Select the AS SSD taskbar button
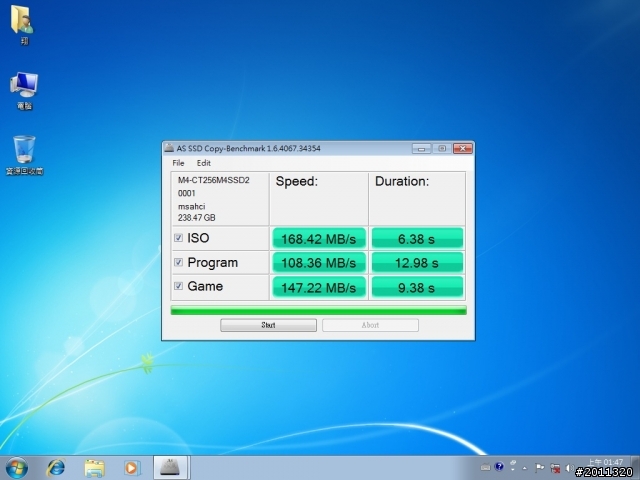This screenshot has width=640, height=480. click(x=170, y=468)
